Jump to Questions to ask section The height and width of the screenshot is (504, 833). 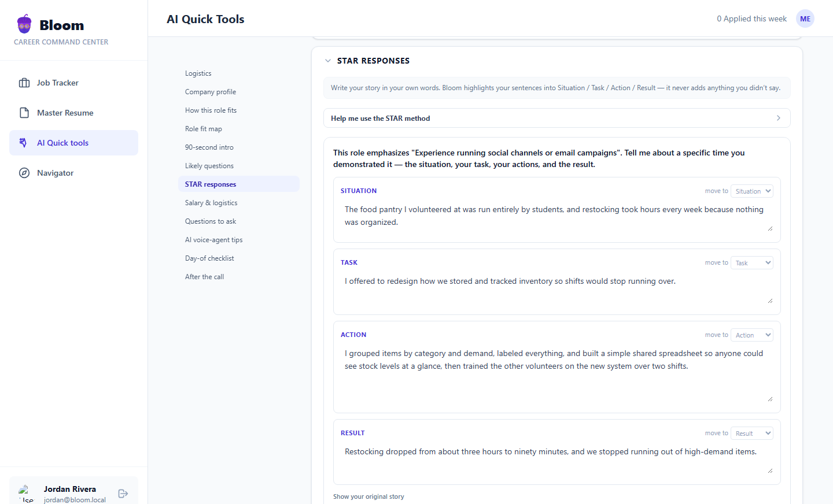pyautogui.click(x=239, y=221)
